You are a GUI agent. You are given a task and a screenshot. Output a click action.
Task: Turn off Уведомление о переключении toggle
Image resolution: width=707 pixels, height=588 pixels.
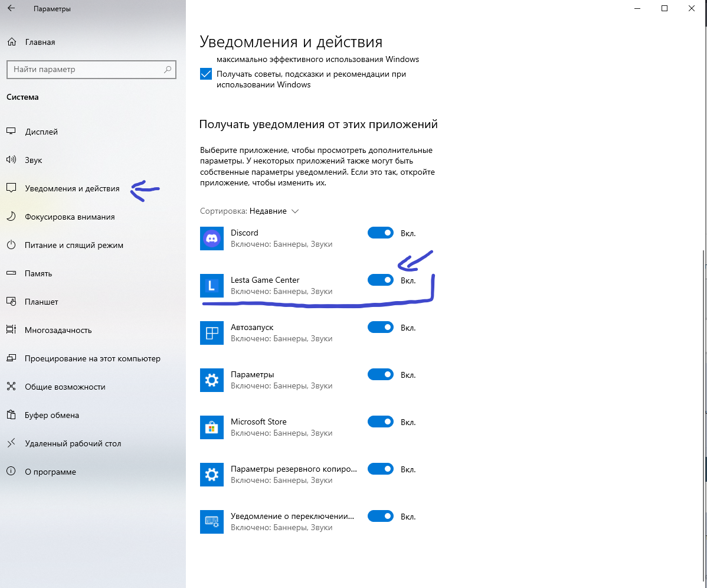(381, 517)
